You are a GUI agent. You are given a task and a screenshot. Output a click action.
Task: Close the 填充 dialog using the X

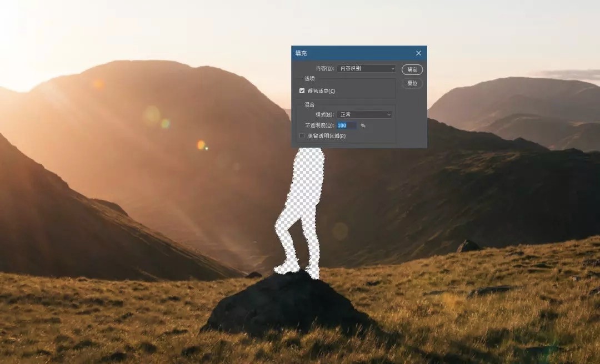pos(418,53)
